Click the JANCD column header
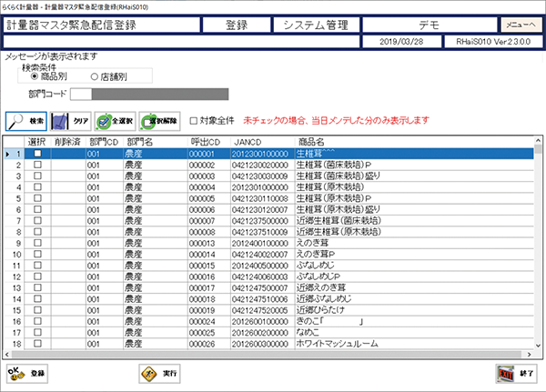 [x=248, y=143]
